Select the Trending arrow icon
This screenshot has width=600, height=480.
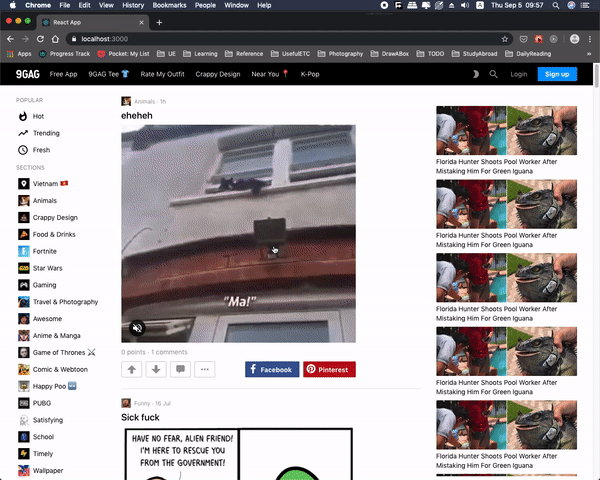click(23, 133)
